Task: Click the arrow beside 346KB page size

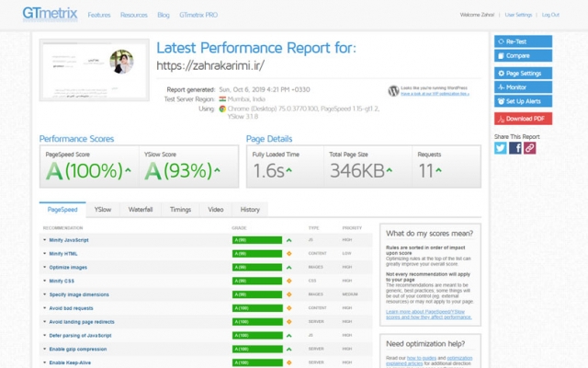Action: (x=390, y=170)
